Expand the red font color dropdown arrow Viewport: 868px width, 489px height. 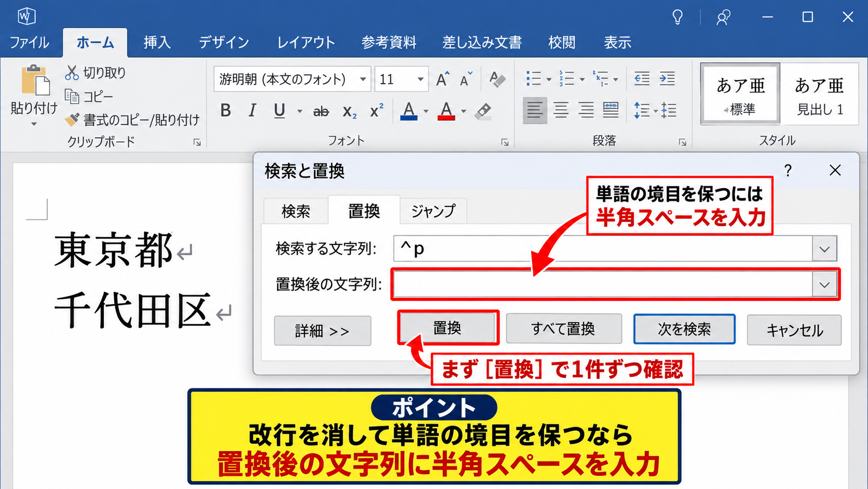click(x=464, y=111)
